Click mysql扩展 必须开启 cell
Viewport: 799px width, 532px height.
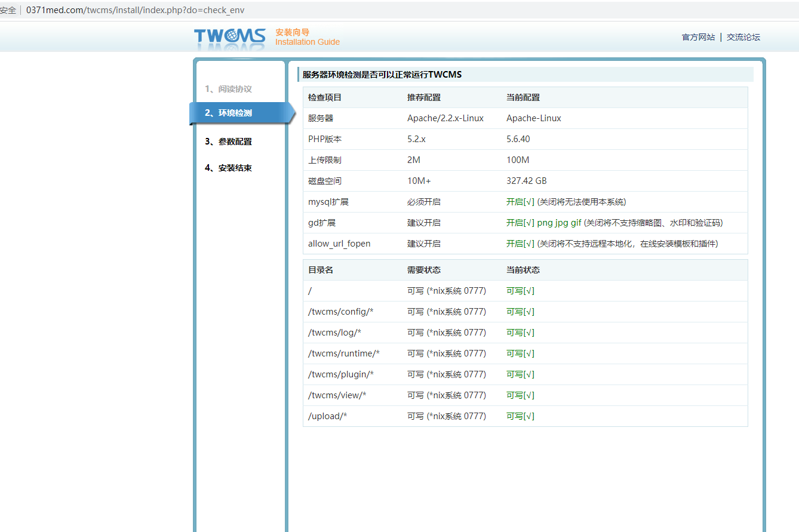click(424, 202)
